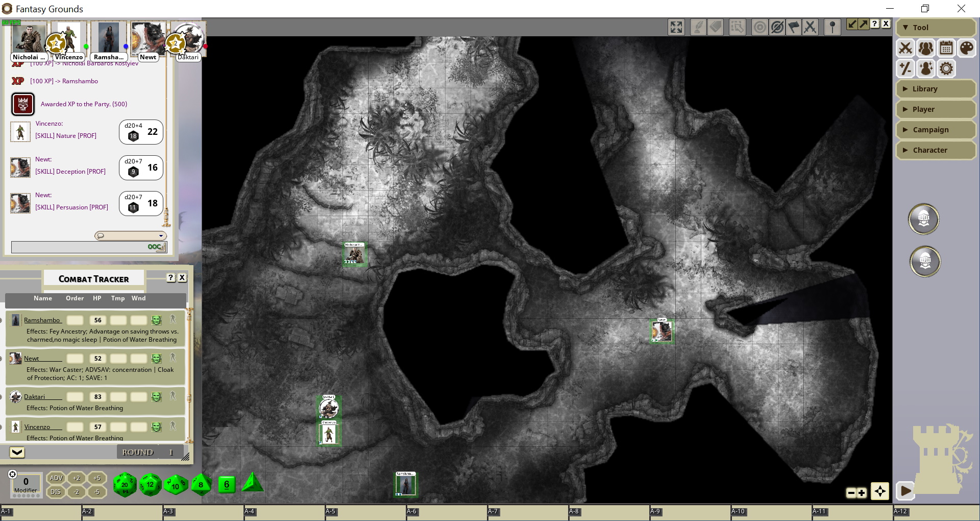Open Ramshambo's entry in Combat Tracker
This screenshot has height=521, width=980.
click(x=42, y=320)
